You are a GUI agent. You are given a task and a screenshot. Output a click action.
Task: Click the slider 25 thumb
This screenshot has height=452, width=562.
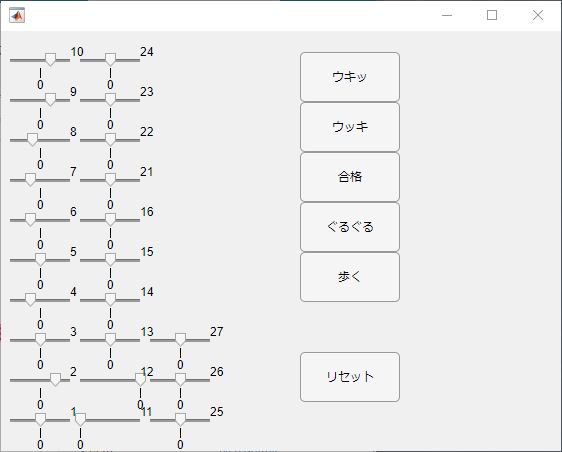click(180, 419)
